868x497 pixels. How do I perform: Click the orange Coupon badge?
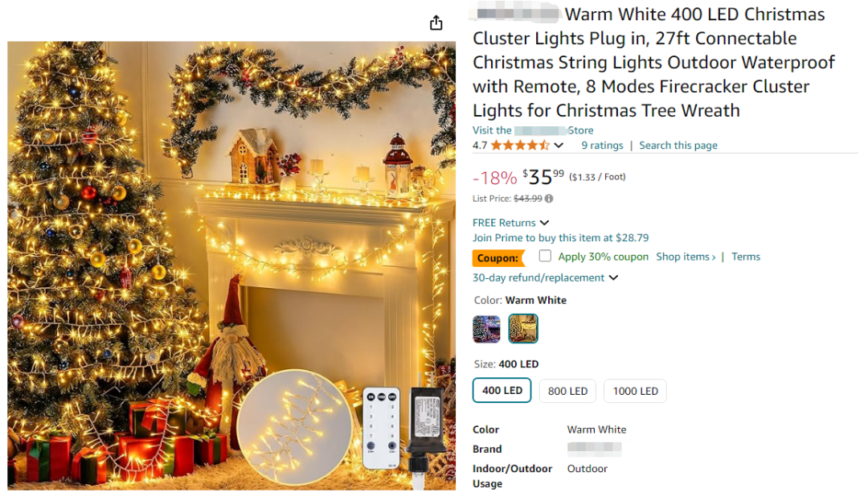(x=497, y=257)
